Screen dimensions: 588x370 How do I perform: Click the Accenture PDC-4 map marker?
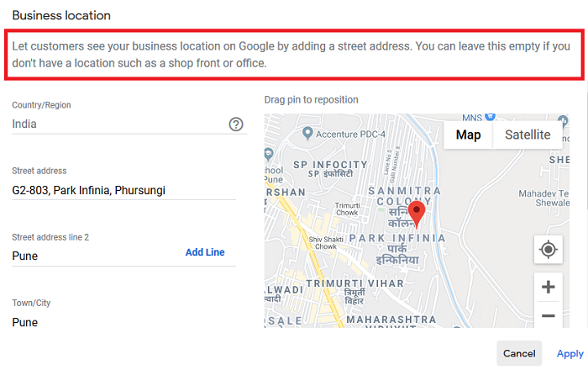click(x=308, y=134)
